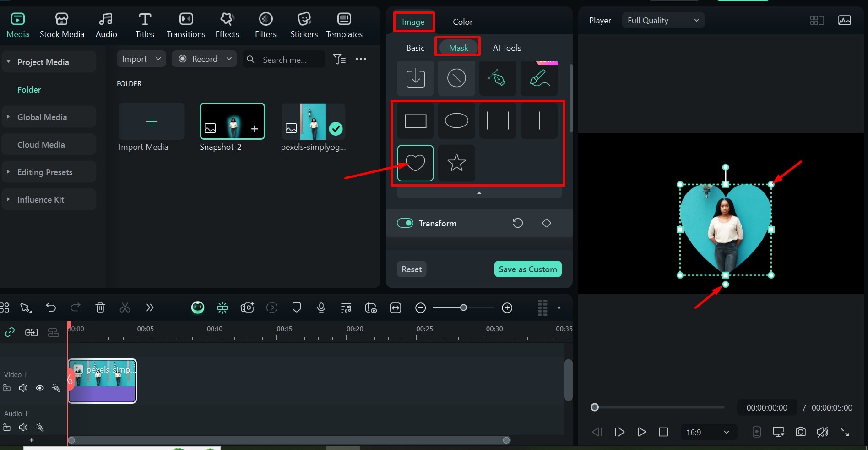Switch to the Audio tab
868x450 pixels.
[106, 25]
